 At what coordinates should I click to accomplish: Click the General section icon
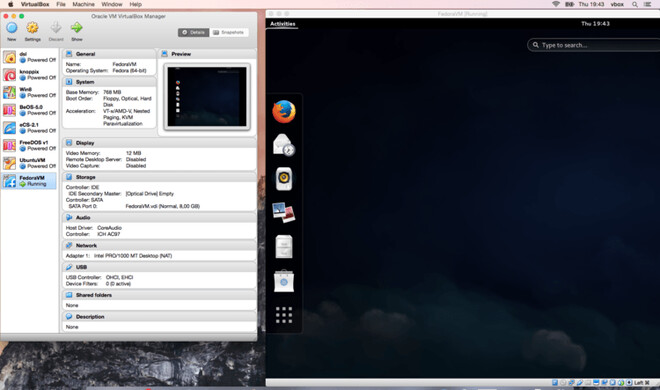pos(69,54)
